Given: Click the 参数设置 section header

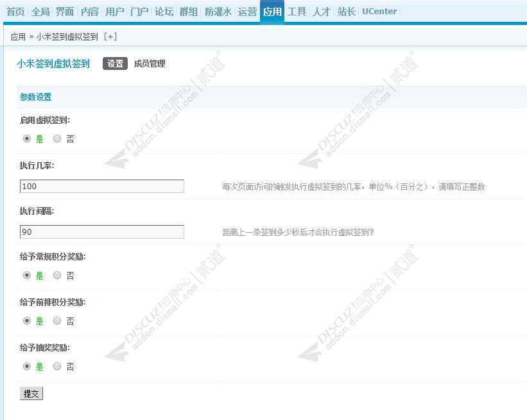Looking at the screenshot, I should 36,97.
